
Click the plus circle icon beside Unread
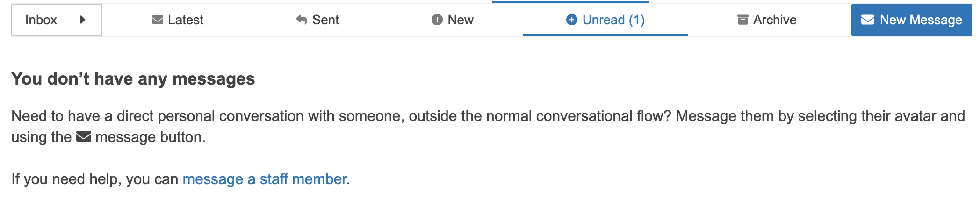click(571, 20)
